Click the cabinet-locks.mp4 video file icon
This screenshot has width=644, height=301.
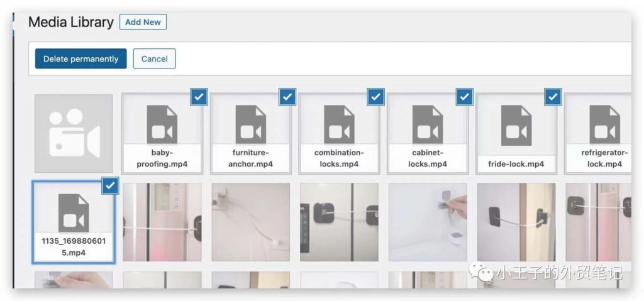coord(428,124)
